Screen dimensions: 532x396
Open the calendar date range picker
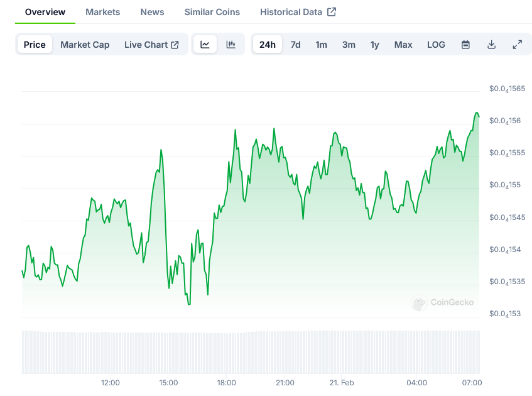click(x=465, y=45)
